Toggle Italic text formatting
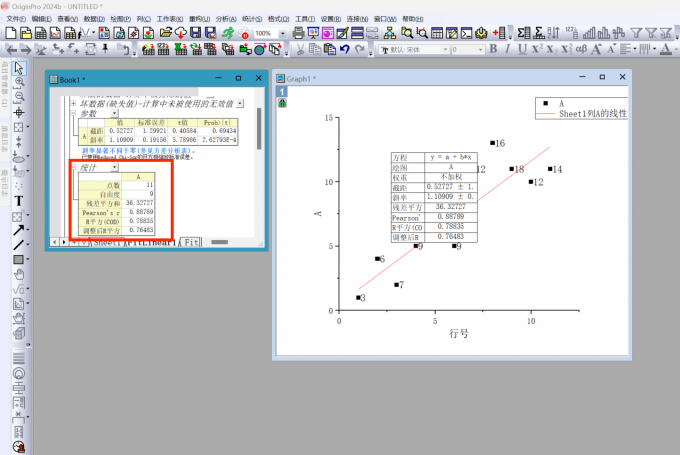Screen dimensions: 680x455 507,49
